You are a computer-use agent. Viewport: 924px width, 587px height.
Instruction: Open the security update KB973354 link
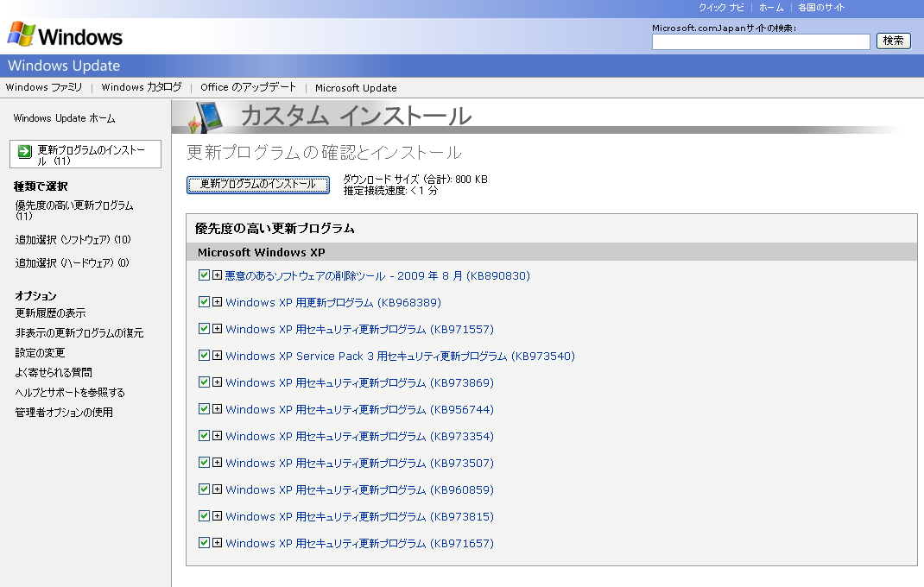click(x=359, y=436)
